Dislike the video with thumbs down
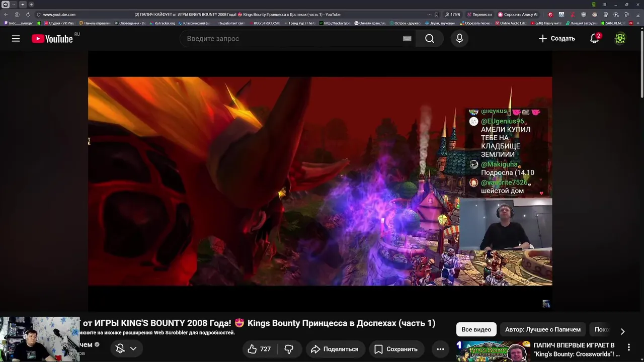This screenshot has width=644, height=362. coord(289,349)
